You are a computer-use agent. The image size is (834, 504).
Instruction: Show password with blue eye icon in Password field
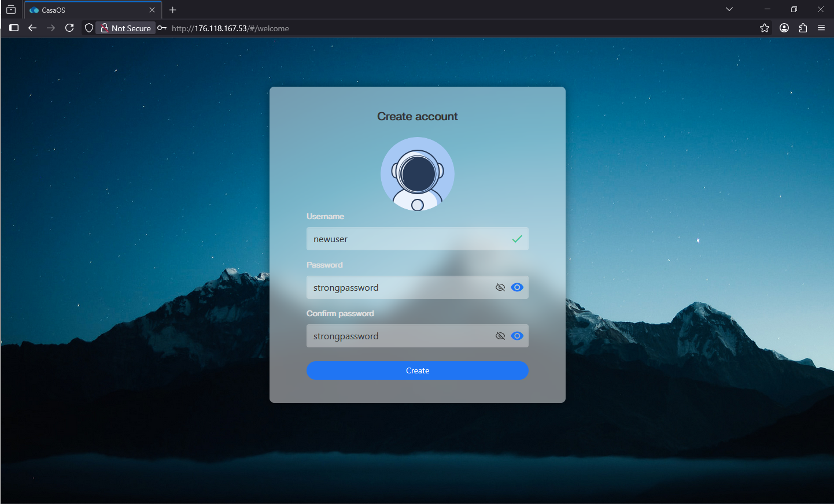coord(517,287)
